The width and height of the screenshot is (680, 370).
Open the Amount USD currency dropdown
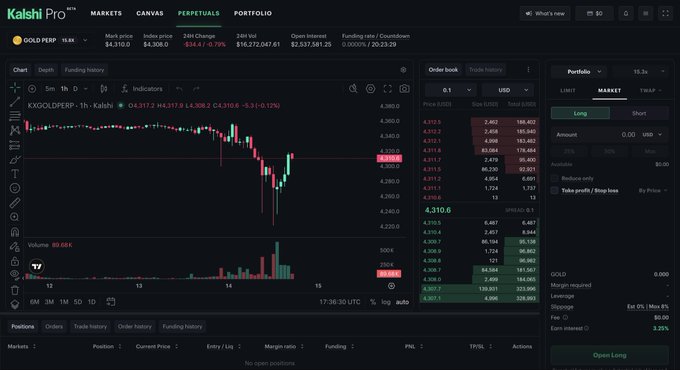coord(652,135)
